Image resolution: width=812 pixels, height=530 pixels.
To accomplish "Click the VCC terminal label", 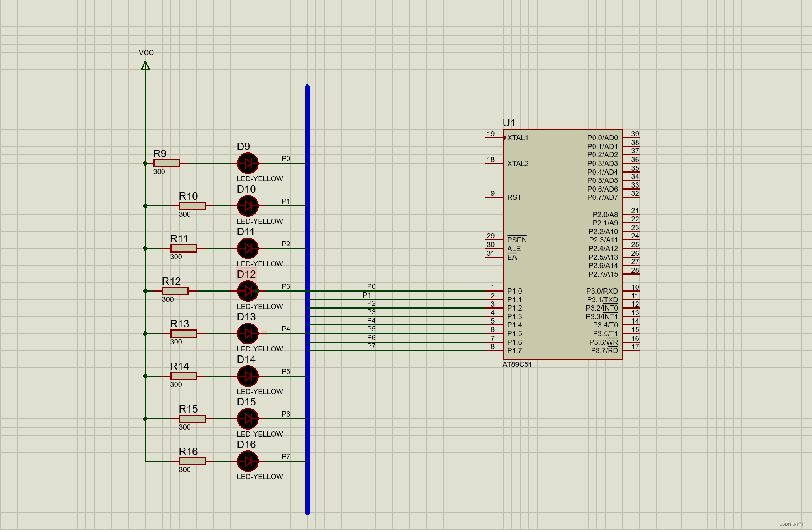I will [146, 53].
